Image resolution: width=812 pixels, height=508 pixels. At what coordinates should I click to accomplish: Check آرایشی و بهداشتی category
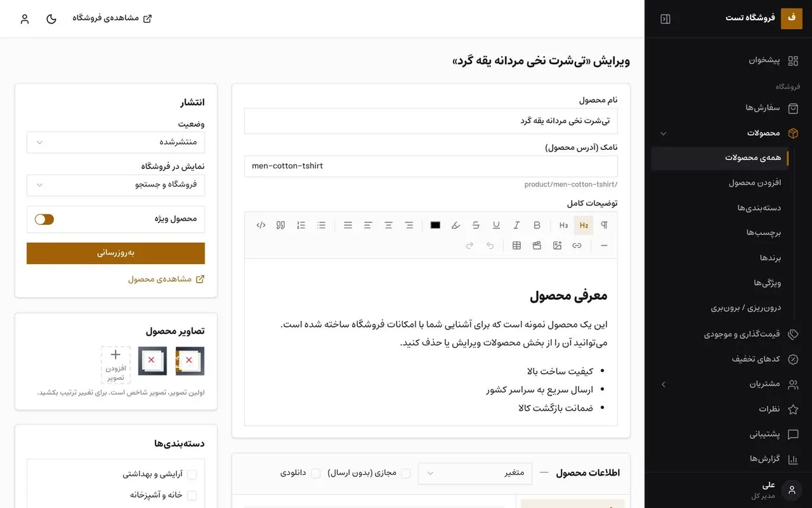[x=192, y=475]
